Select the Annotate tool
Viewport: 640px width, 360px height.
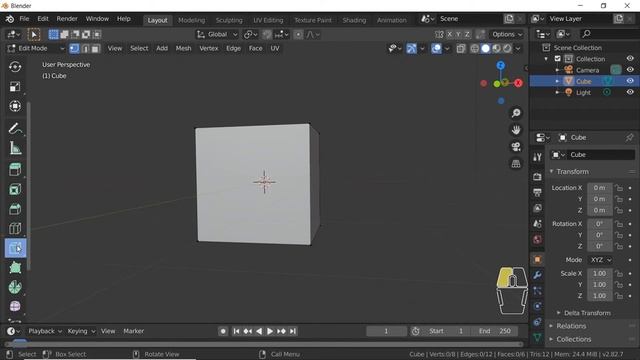[15, 128]
